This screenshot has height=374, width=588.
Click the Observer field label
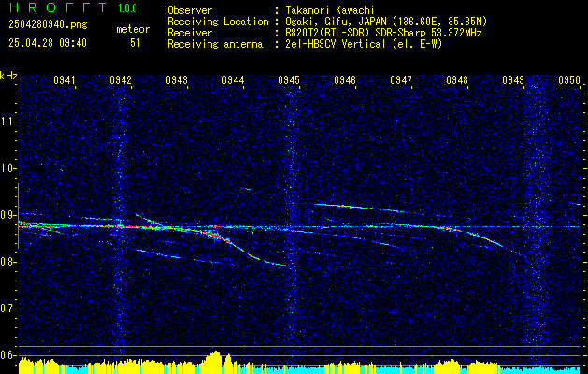[x=190, y=10]
